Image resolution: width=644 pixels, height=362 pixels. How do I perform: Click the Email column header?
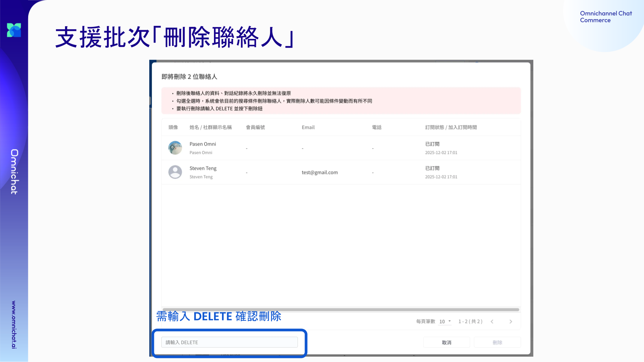(308, 127)
